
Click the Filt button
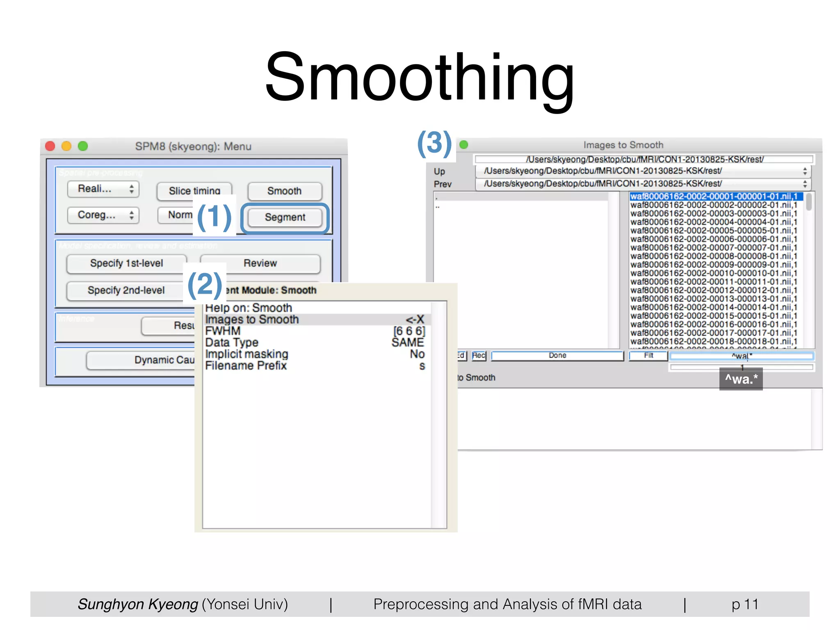tap(648, 356)
